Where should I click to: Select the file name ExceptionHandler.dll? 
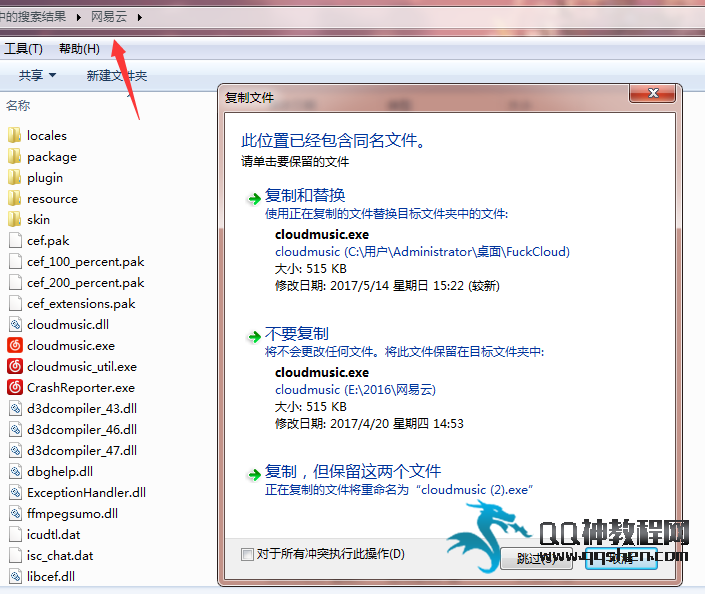click(x=86, y=492)
